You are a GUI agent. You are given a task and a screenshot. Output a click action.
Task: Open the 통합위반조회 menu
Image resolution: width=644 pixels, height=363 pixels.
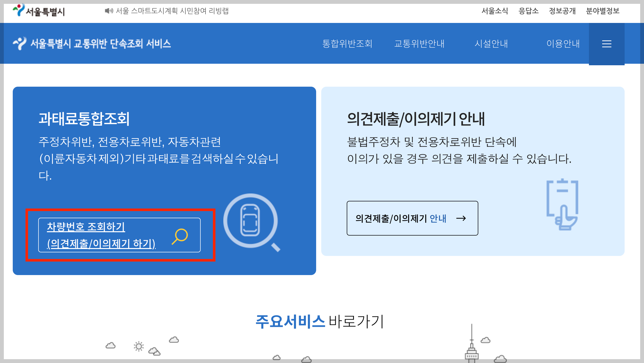pyautogui.click(x=347, y=44)
